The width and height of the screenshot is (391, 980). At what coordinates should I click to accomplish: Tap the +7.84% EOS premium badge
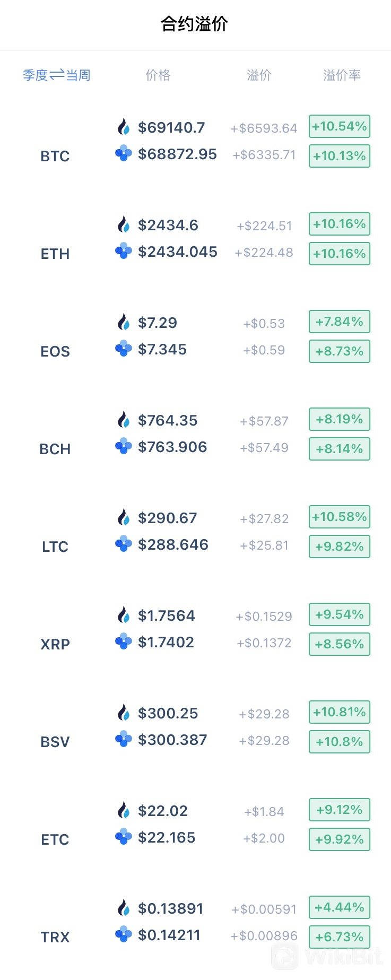click(340, 322)
